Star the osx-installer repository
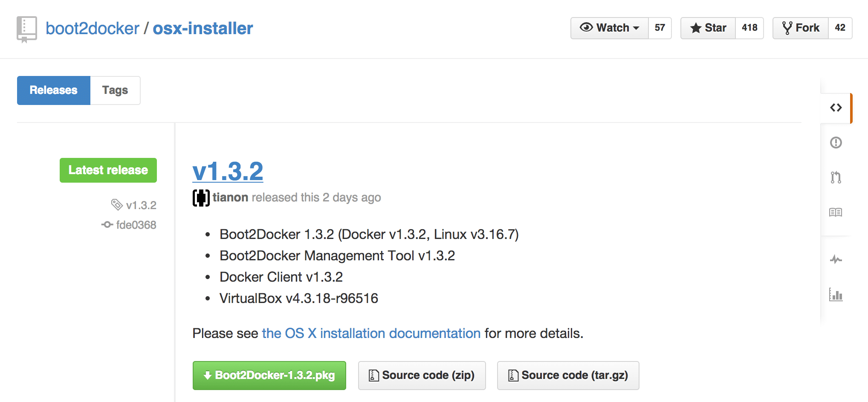 (708, 28)
